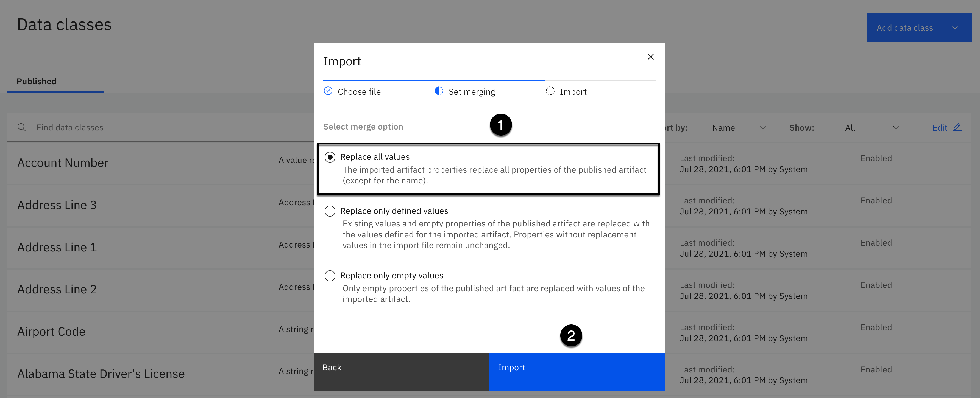This screenshot has height=398, width=980.
Task: Select Replace only defined values option
Action: click(x=330, y=211)
